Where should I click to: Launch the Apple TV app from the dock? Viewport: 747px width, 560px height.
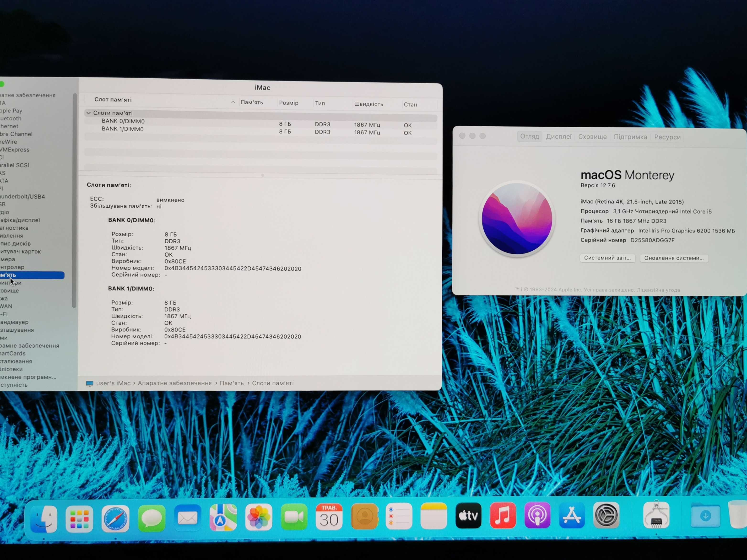pyautogui.click(x=468, y=515)
